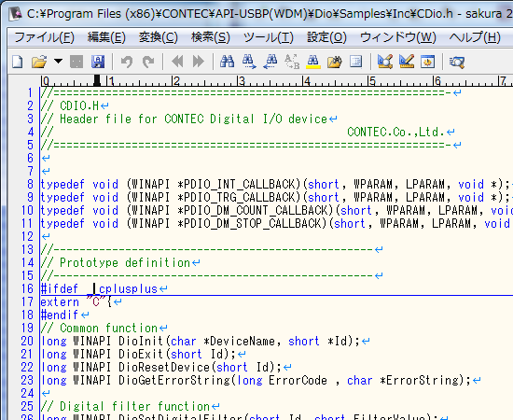Click line number 16 in the gutter
513x420 pixels.
(27, 289)
